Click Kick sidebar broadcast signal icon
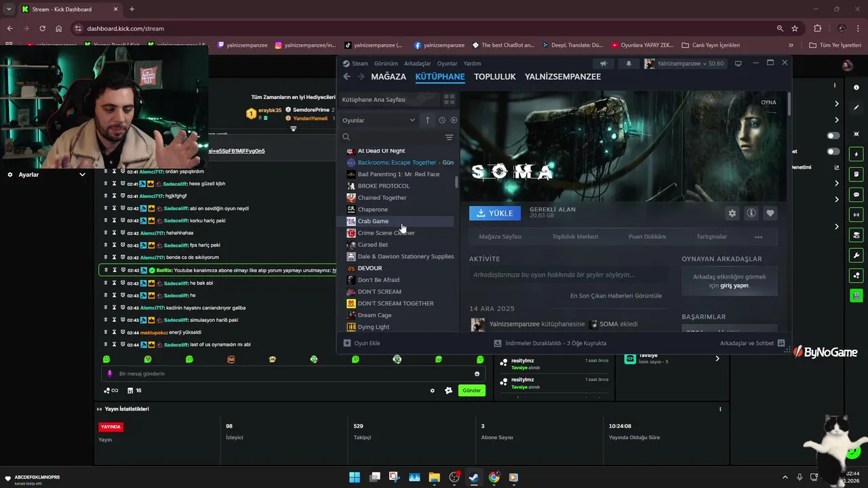Image resolution: width=868 pixels, height=488 pixels. coord(856,215)
